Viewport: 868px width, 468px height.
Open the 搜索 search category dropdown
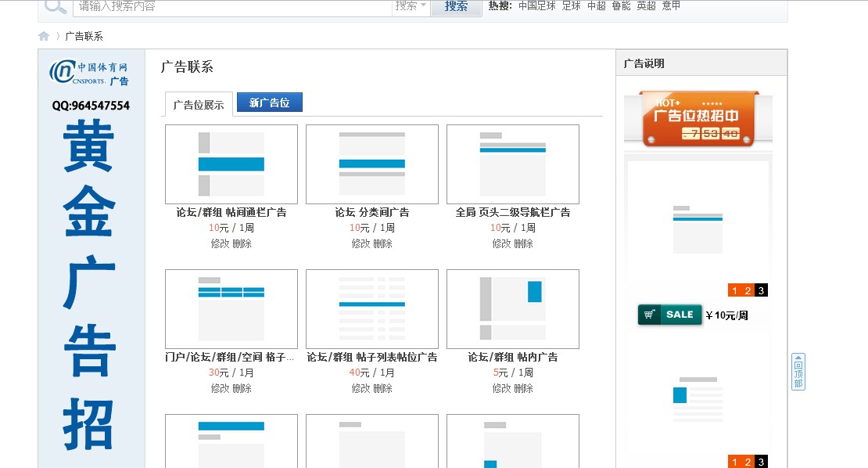[411, 8]
